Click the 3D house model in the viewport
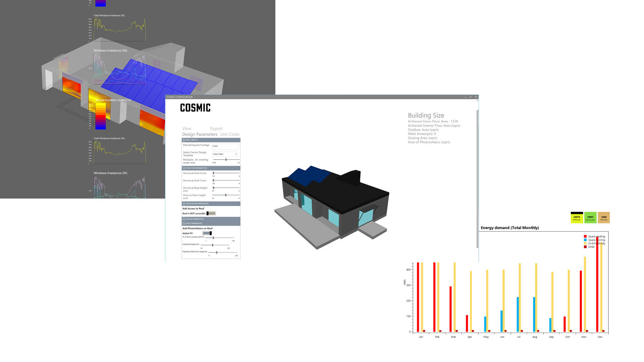The height and width of the screenshot is (362, 644). (x=332, y=207)
